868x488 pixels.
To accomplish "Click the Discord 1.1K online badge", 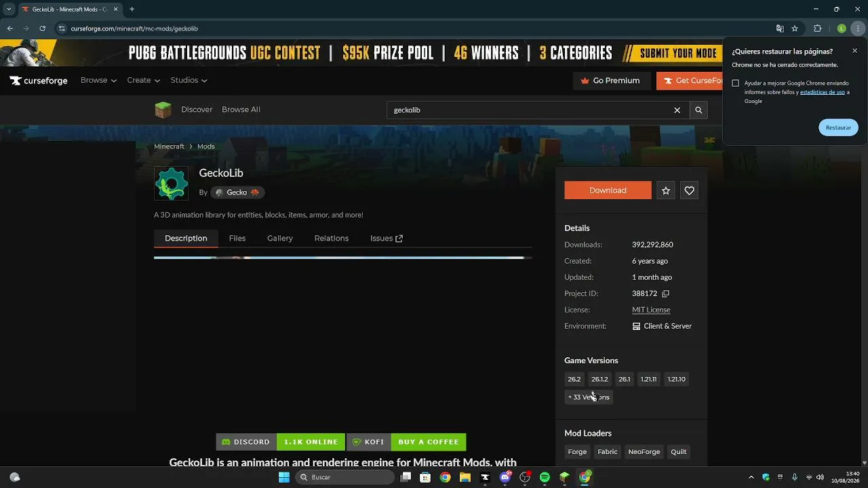I will click(280, 442).
